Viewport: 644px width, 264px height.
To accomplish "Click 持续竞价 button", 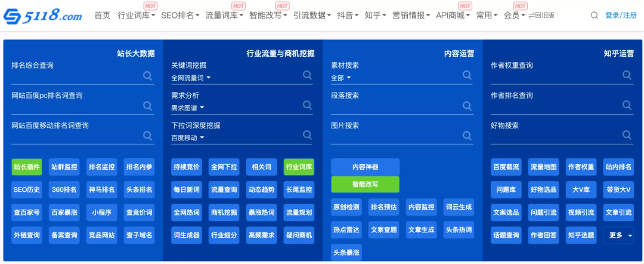I will pyautogui.click(x=187, y=167).
